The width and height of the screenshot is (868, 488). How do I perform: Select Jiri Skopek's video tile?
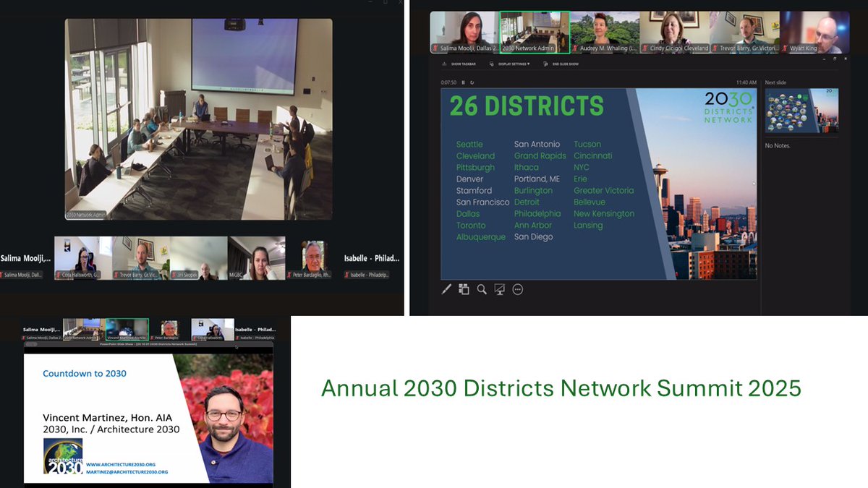pos(199,258)
